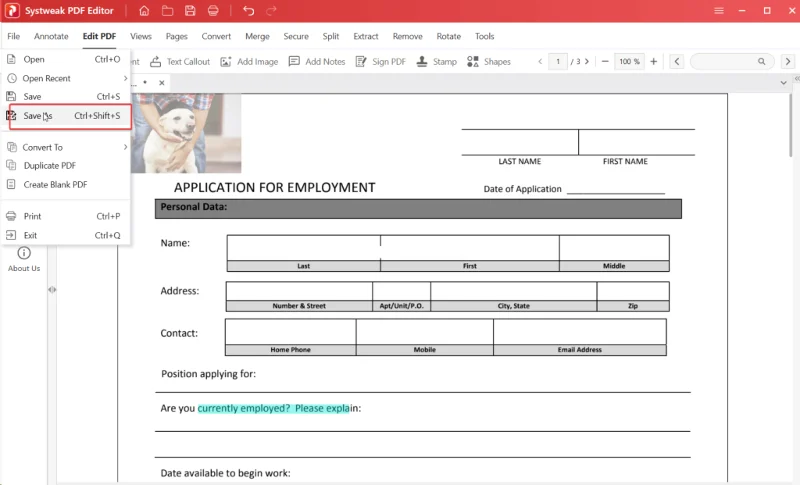800x485 pixels.
Task: Click the Last name field box
Action: (304, 248)
